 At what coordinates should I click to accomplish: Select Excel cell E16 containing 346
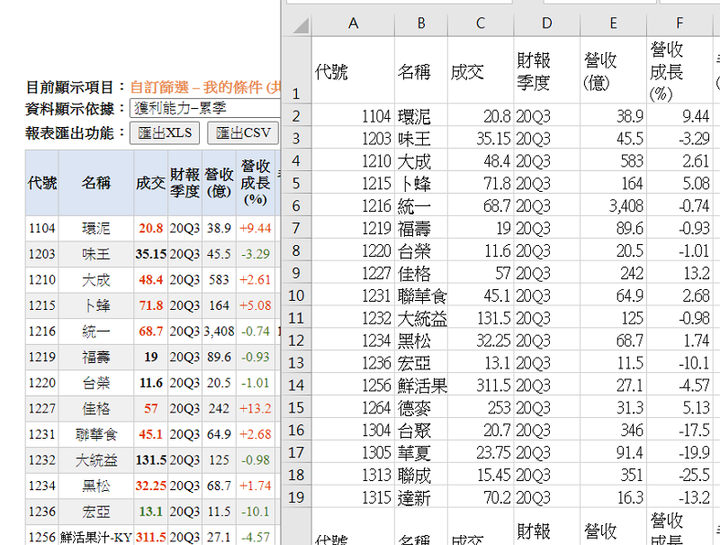613,430
